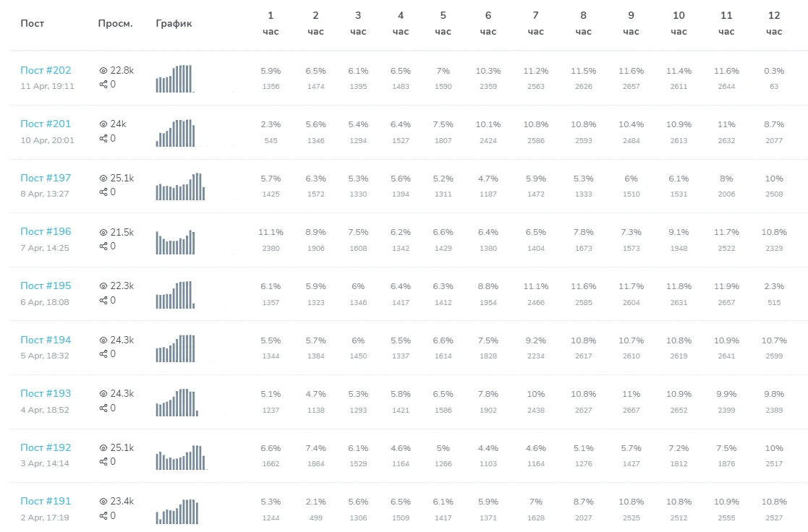Open the Пост #202 link
The width and height of the screenshot is (808, 532).
click(46, 70)
